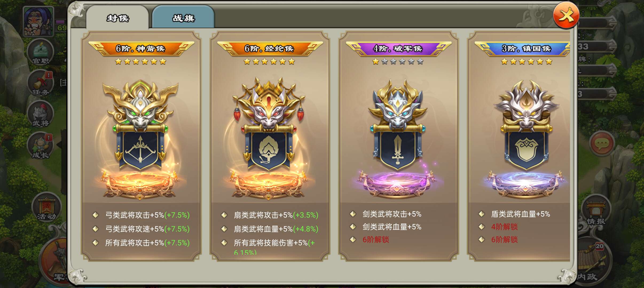The image size is (644, 288).
Task: Tap the player avatar portrait
Action: pos(39,21)
